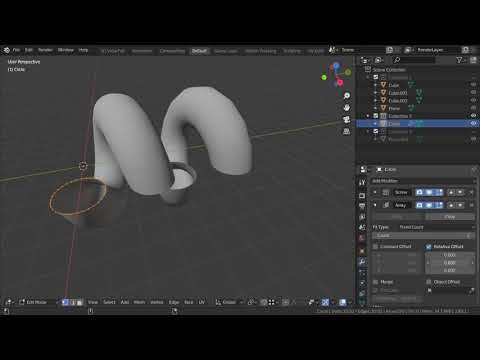The width and height of the screenshot is (480, 360).
Task: Move the Screw modifier down
Action: 460,192
